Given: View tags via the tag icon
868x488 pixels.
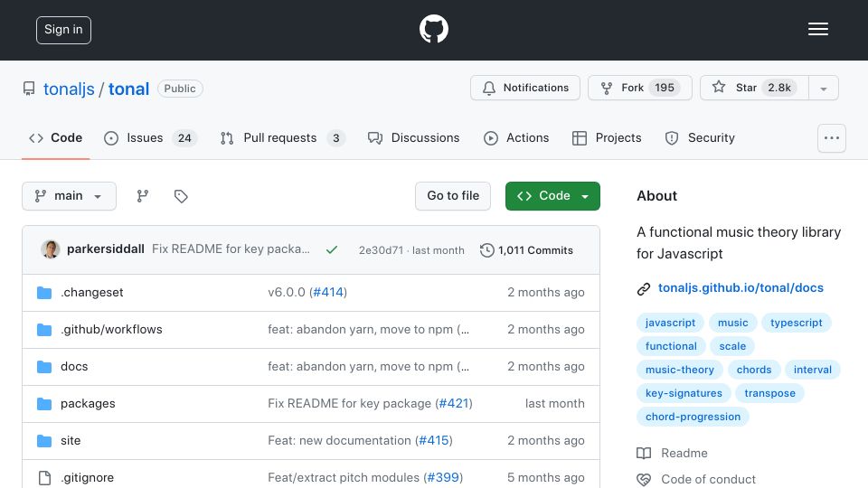Looking at the screenshot, I should tap(181, 196).
